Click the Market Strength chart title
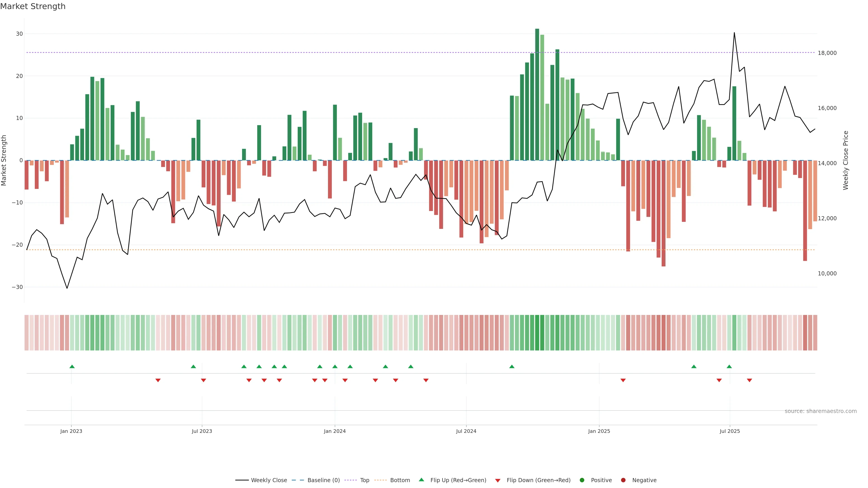 33,6
